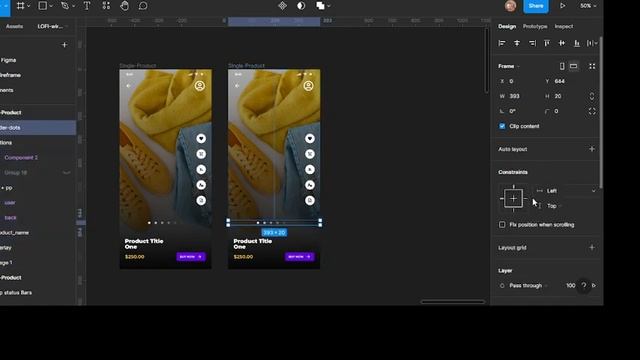Viewport: 640px width, 360px height.
Task: Open the Boolean groups dropdown arrow
Action: click(x=329, y=6)
